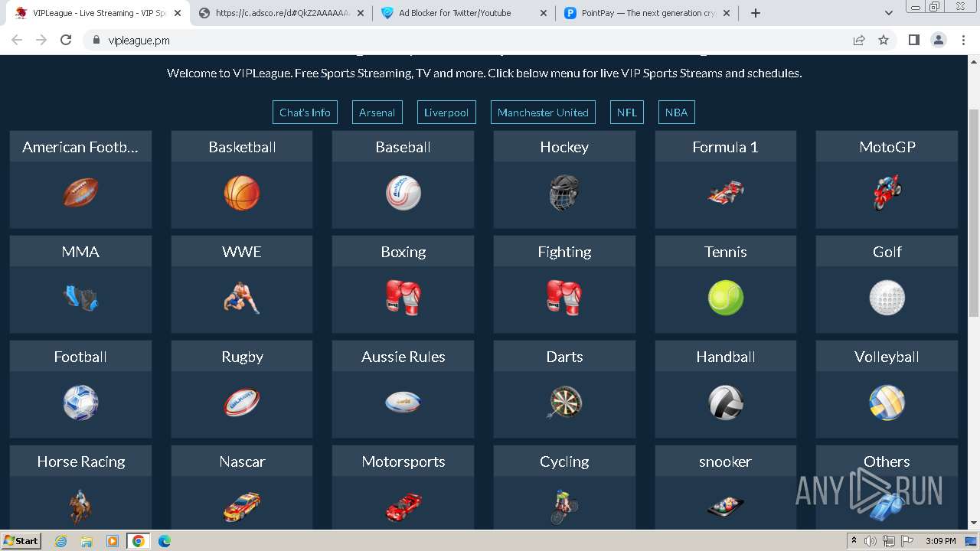The image size is (980, 551).
Task: Select the Aussie Rules ball icon
Action: tap(403, 403)
